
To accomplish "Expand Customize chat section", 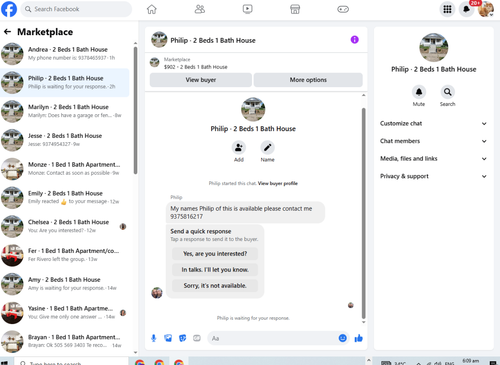I will (433, 123).
